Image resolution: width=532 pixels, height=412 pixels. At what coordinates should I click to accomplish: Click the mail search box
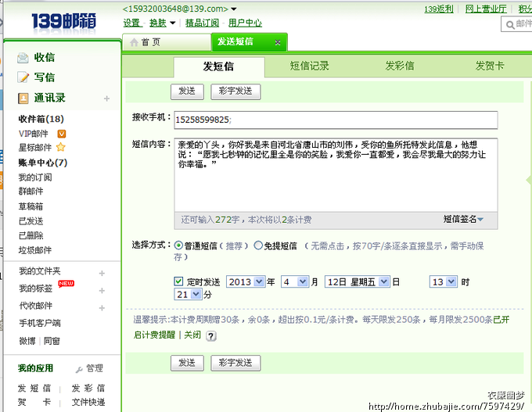tap(516, 24)
